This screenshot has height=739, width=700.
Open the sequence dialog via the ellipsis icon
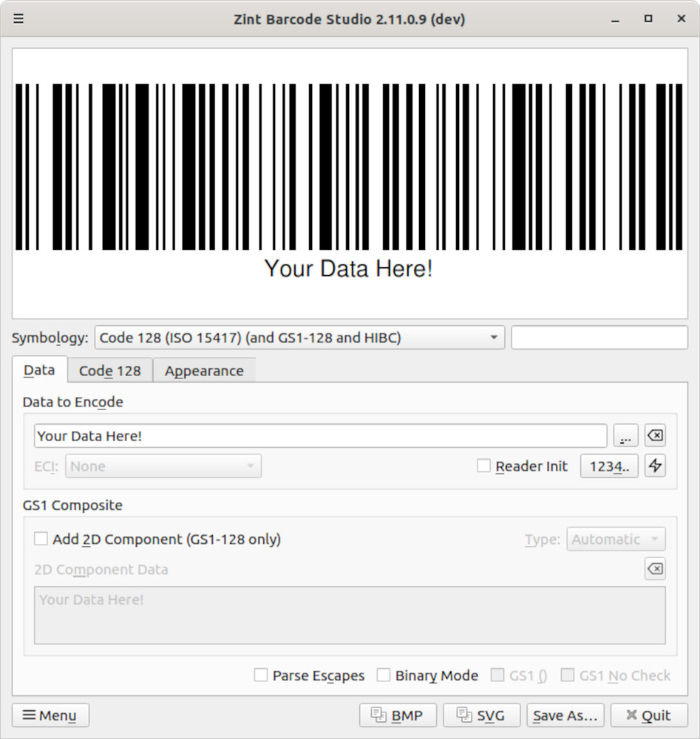[625, 435]
